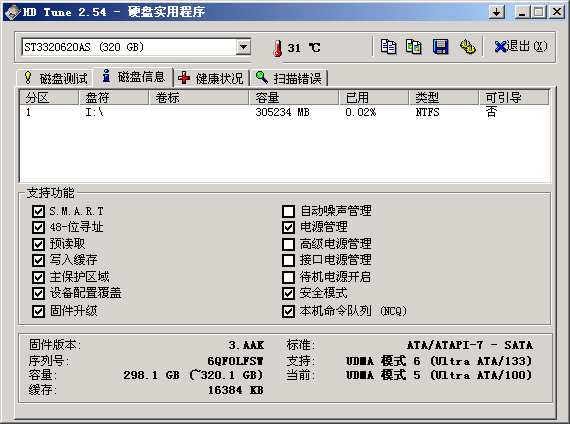Click the NTFS type cell
570x424 pixels.
click(x=427, y=112)
